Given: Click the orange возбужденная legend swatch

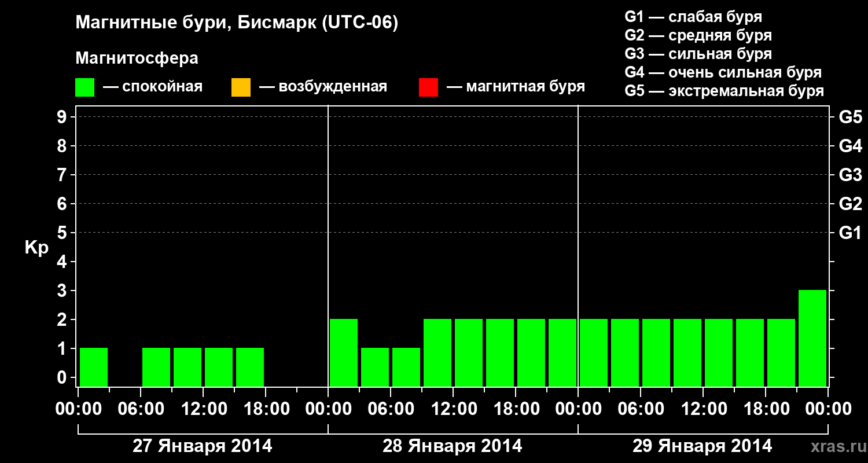Looking at the screenshot, I should [x=241, y=87].
